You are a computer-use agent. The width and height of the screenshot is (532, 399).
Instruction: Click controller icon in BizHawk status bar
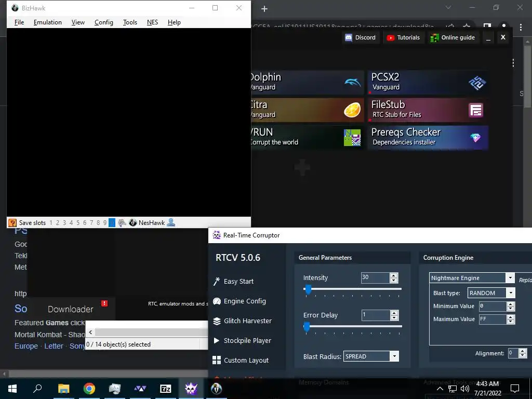122,222
